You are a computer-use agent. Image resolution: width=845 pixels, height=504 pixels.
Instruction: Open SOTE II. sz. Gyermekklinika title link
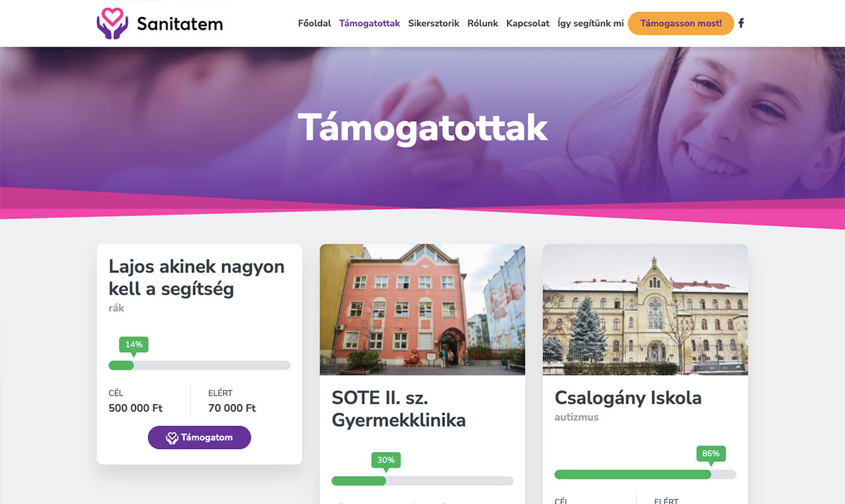click(x=399, y=409)
